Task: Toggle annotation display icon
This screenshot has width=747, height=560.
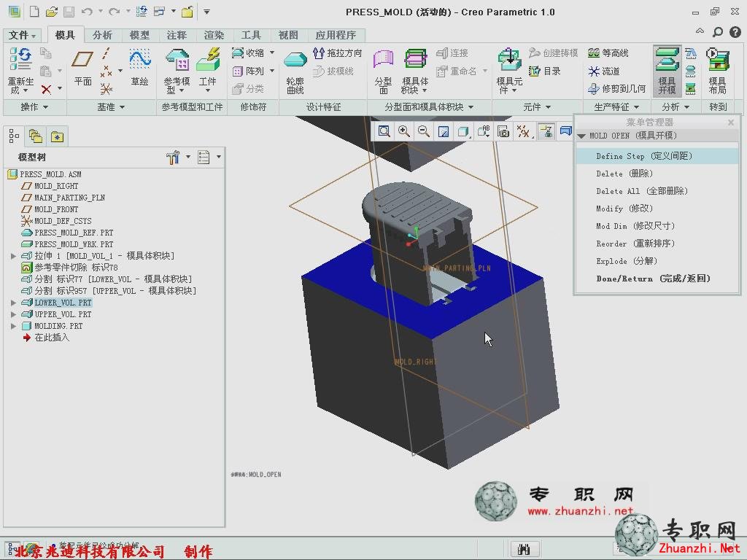Action: tap(546, 131)
